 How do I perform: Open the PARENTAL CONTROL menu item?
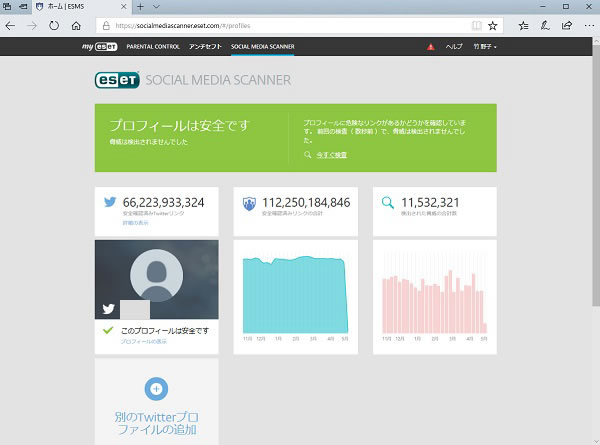[x=153, y=46]
